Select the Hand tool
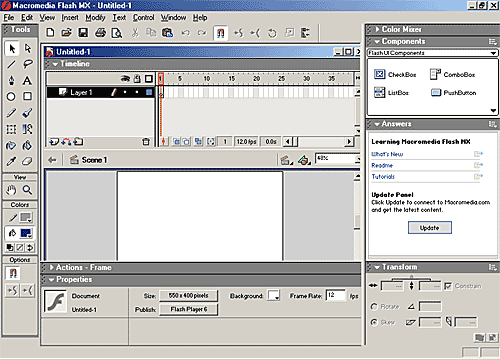Viewport: 500px width, 360px height. [x=11, y=190]
